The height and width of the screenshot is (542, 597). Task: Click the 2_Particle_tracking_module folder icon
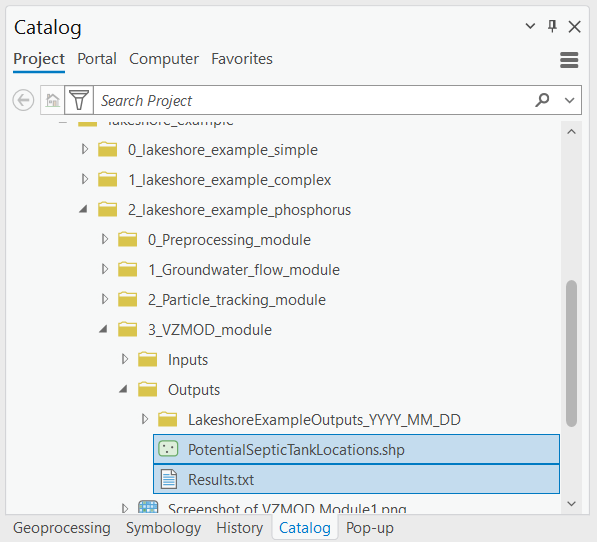(127, 300)
